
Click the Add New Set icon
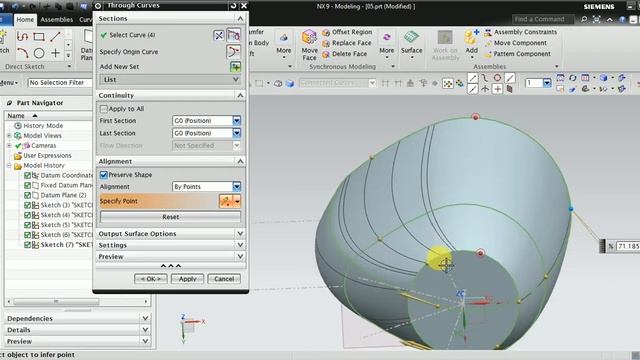click(x=235, y=67)
